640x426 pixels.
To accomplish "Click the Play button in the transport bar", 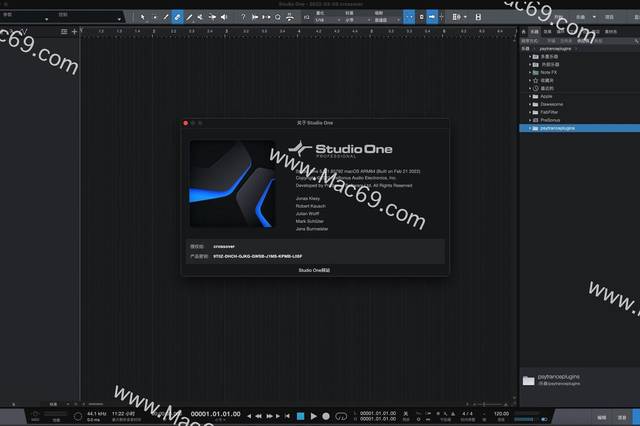I will pyautogui.click(x=313, y=415).
